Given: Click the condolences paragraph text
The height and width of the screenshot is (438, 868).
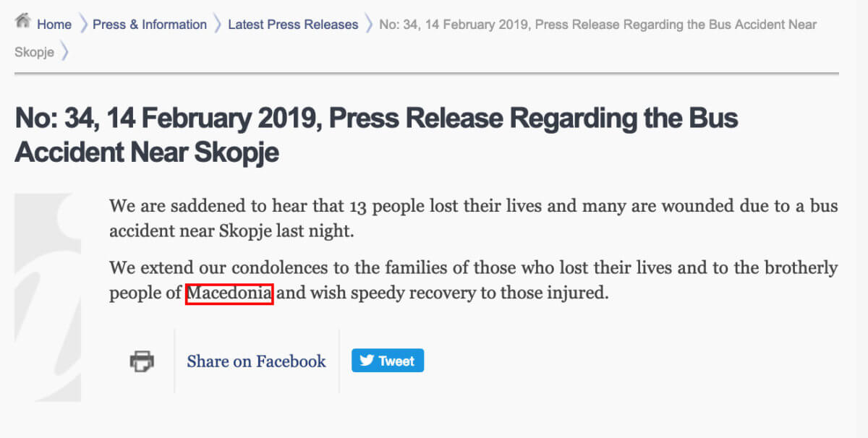Looking at the screenshot, I should pyautogui.click(x=474, y=280).
